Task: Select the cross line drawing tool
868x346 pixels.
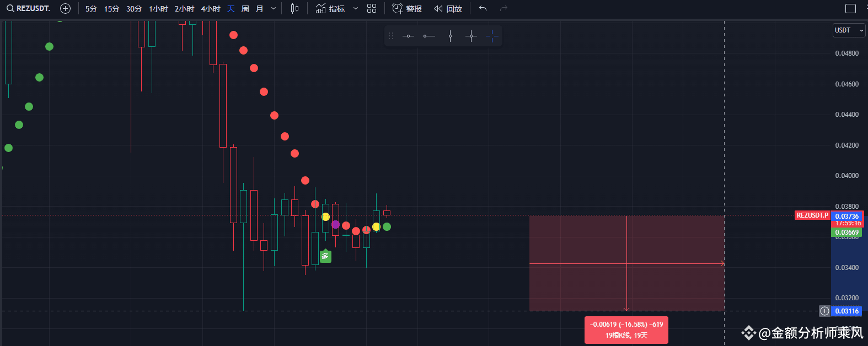Action: tap(471, 36)
